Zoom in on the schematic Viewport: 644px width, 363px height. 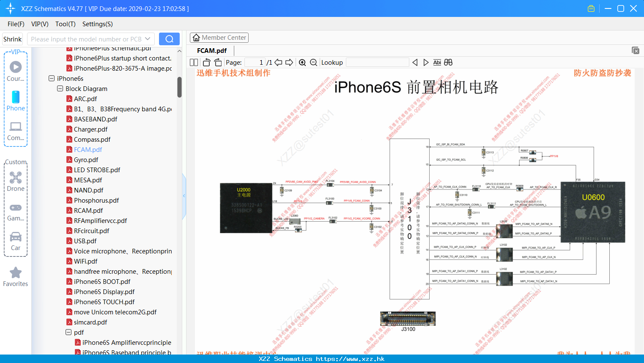(302, 62)
